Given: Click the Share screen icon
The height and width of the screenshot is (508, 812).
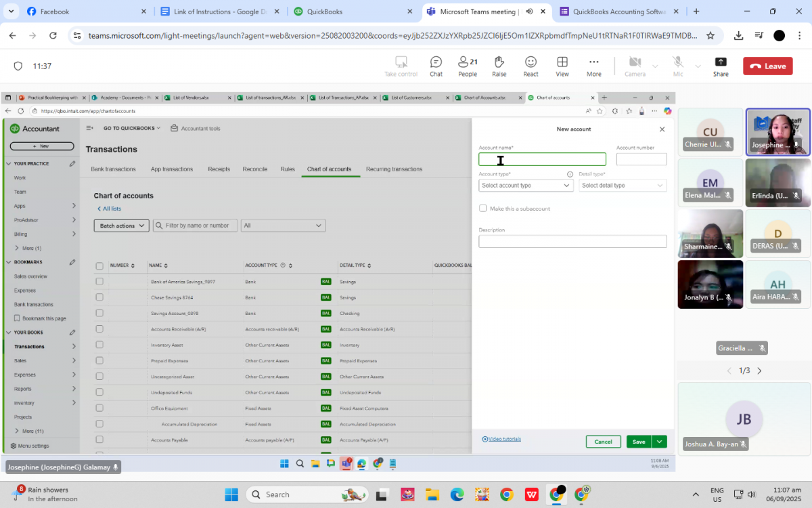Looking at the screenshot, I should pos(721,65).
